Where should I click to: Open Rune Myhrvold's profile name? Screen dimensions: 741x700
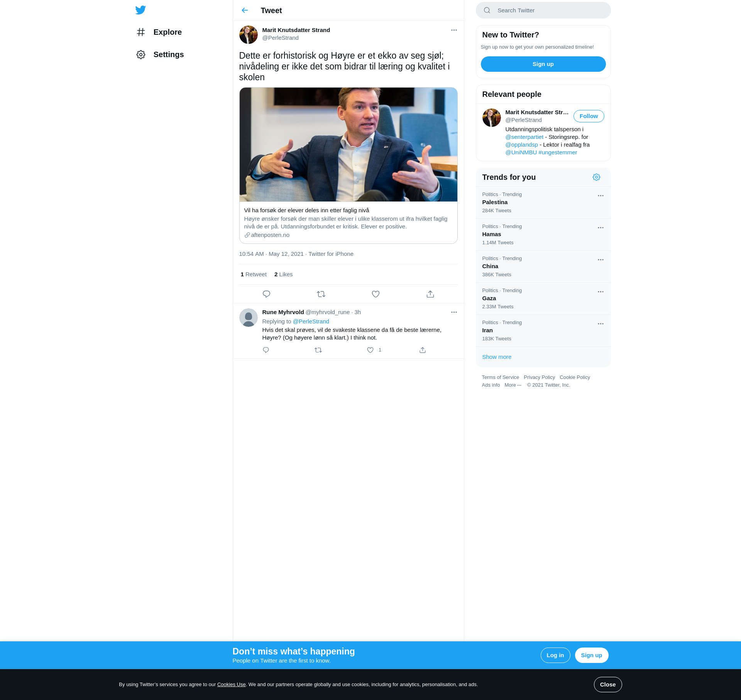[x=283, y=312]
